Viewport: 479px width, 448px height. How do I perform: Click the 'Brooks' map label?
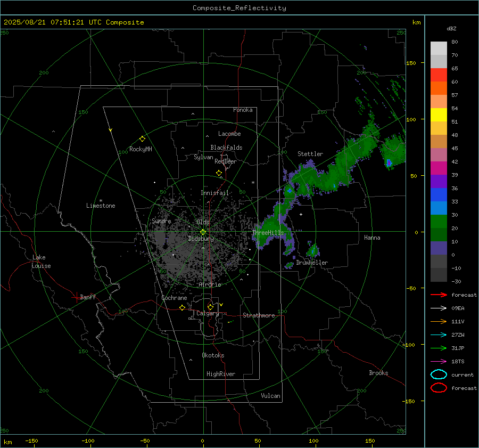[378, 373]
